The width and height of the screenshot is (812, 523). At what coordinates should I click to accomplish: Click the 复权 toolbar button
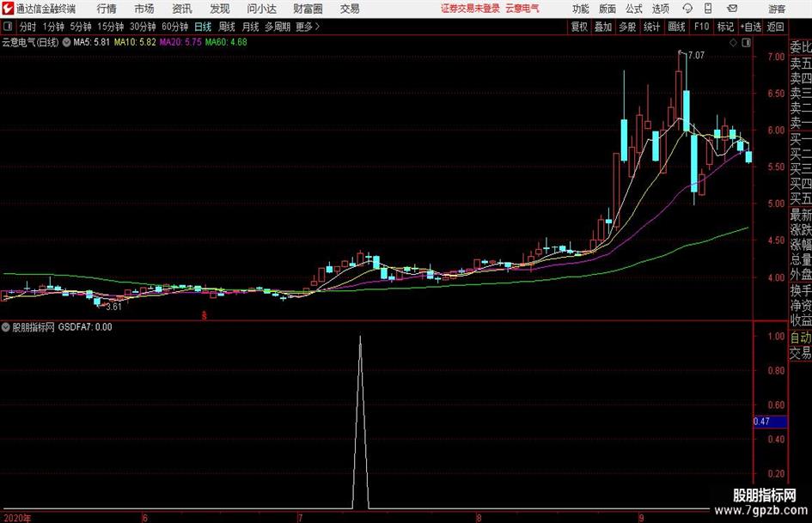point(579,27)
